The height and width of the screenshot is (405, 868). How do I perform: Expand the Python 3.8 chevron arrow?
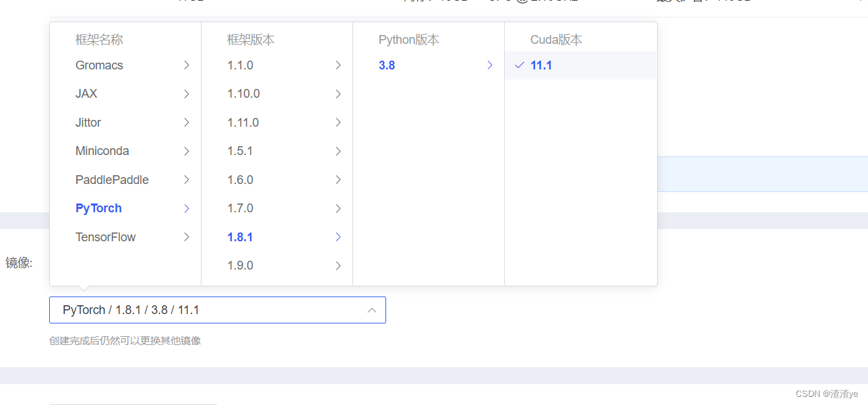490,65
